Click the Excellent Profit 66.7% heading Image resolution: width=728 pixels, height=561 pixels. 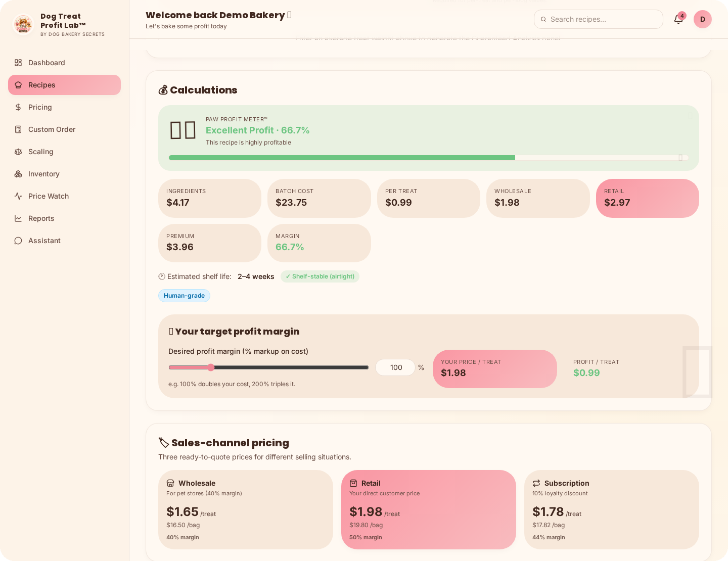pos(258,130)
